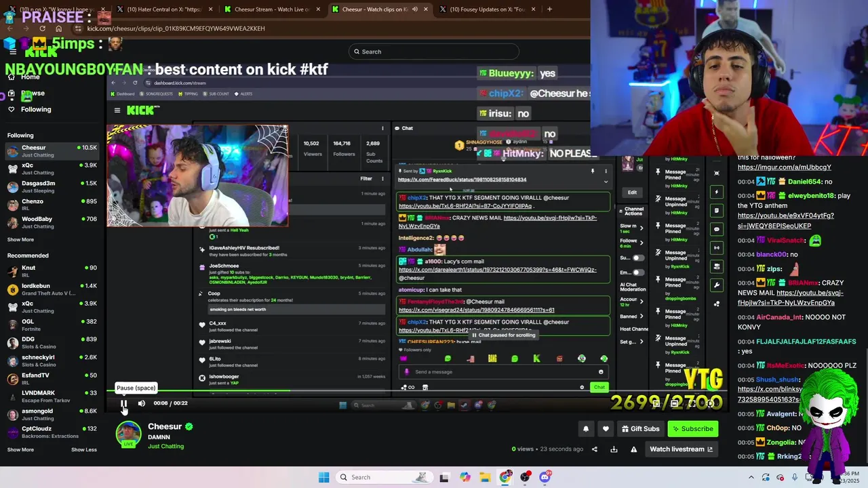
Task: Click the notification bell icon beside Gift Subs
Action: coord(586,428)
